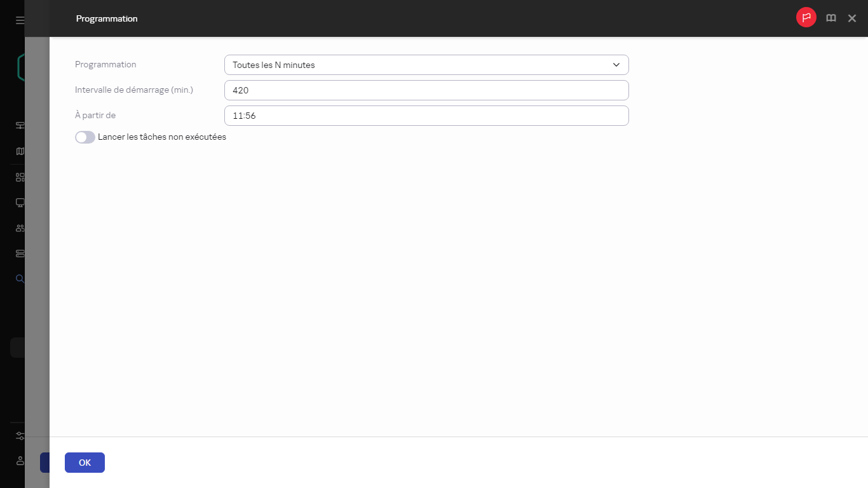Click the "Lancer les tâches non exécutées" text

tap(162, 137)
